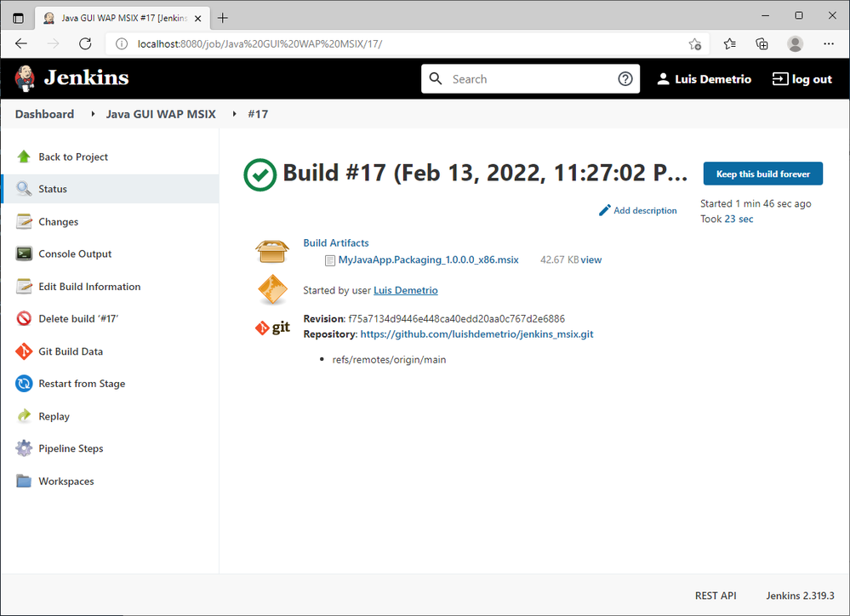850x616 pixels.
Task: Click the Pipeline Steps gear icon
Action: (x=24, y=448)
